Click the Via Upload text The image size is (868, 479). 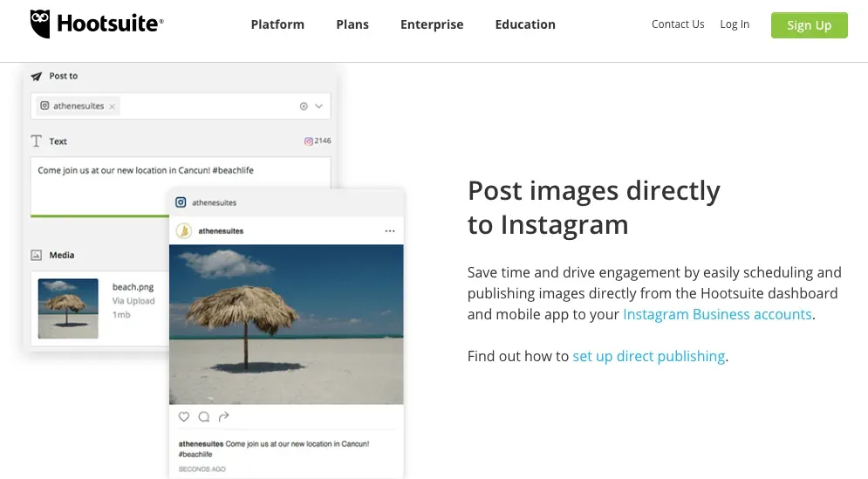click(x=133, y=301)
